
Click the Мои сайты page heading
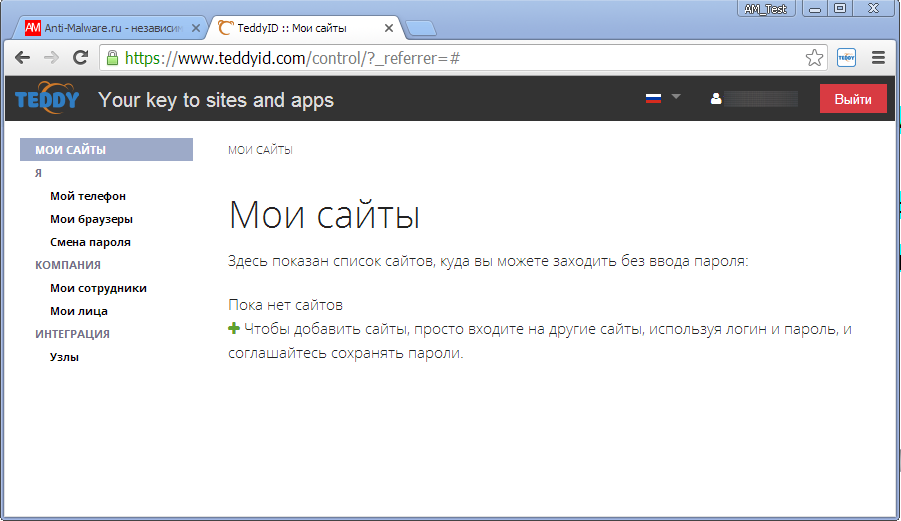[x=325, y=215]
